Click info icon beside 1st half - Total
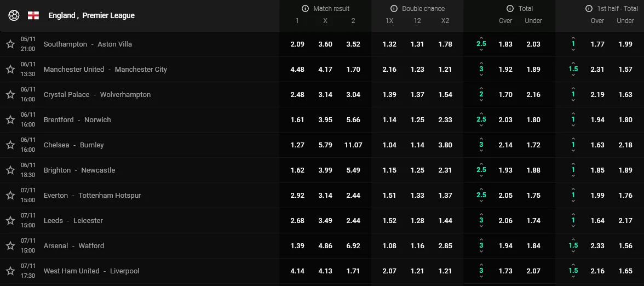 [589, 9]
